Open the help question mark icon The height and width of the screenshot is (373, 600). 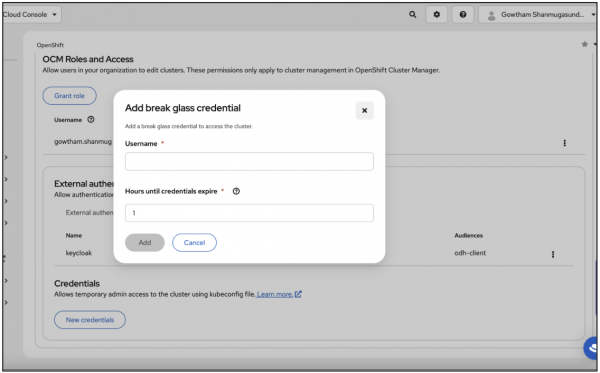click(463, 15)
